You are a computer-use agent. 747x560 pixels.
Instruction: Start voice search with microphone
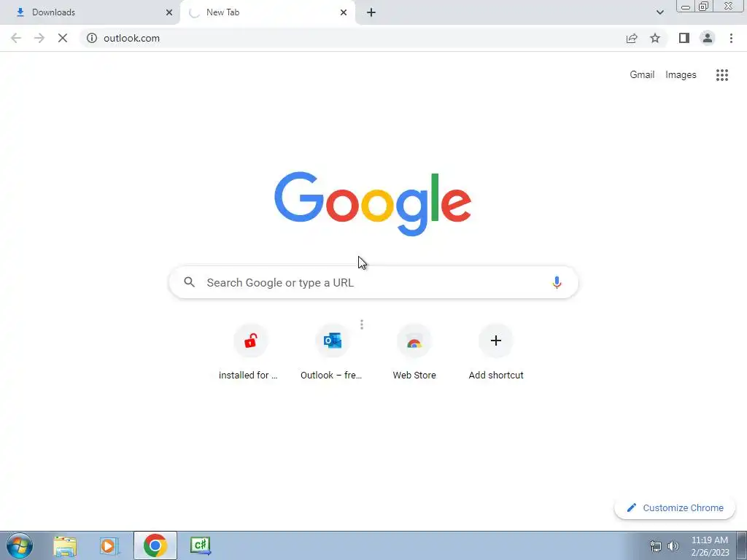557,282
